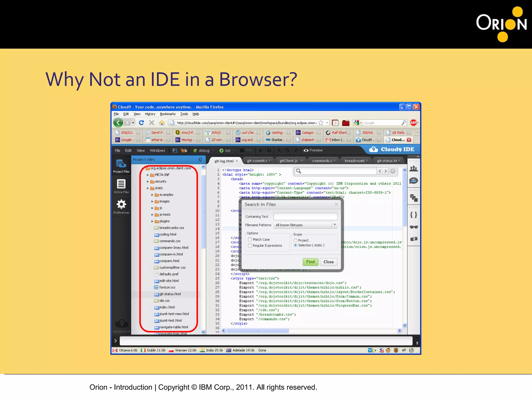This screenshot has height=399, width=532.
Task: Select the Selection ( static ) radio button
Action: [295, 245]
